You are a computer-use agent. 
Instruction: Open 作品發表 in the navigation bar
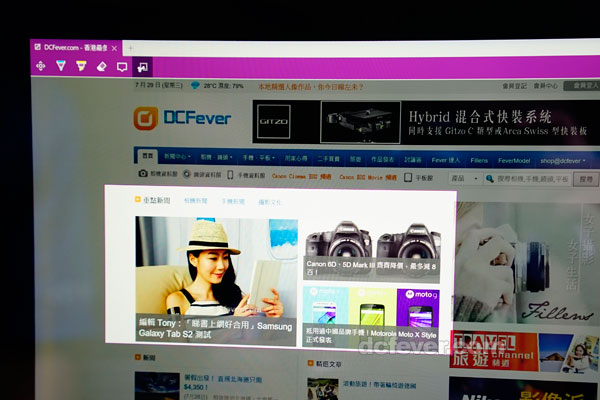click(382, 160)
